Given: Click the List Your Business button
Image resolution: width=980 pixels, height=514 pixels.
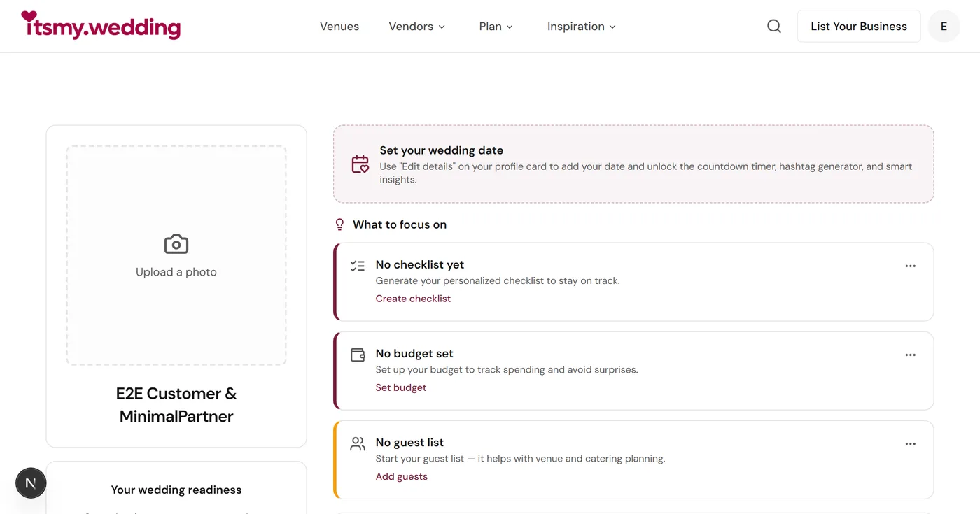Looking at the screenshot, I should pyautogui.click(x=858, y=25).
